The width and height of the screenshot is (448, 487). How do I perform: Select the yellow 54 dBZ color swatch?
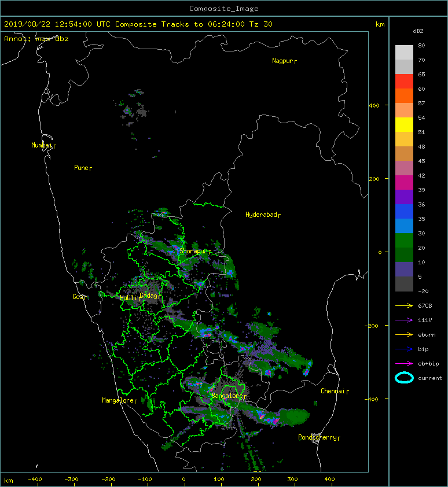pos(404,125)
